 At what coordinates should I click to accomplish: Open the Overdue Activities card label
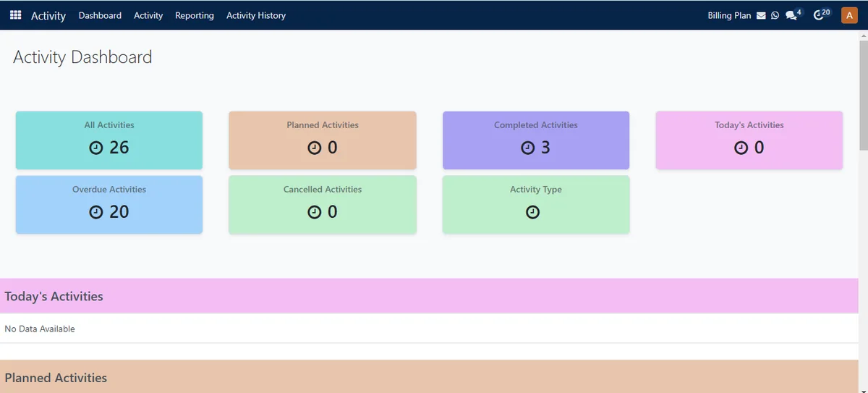click(x=109, y=190)
